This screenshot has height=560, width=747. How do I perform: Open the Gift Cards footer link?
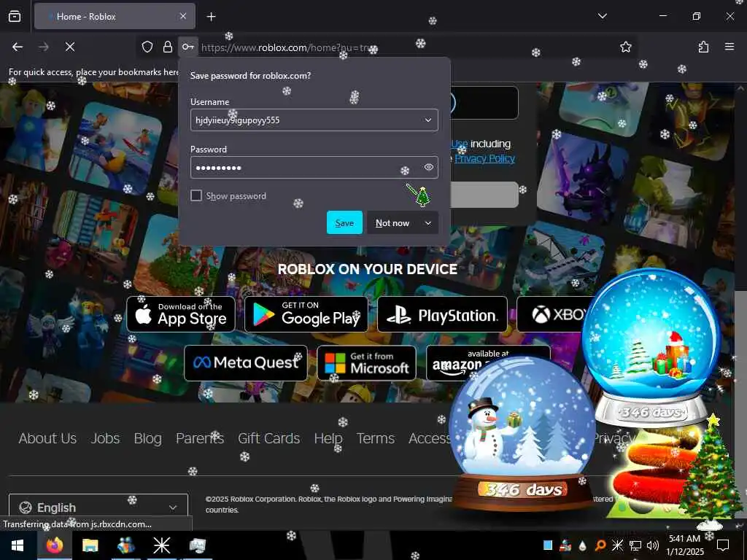(x=268, y=438)
